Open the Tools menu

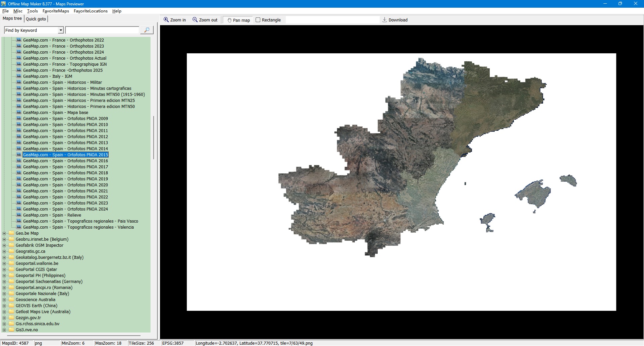(x=32, y=11)
